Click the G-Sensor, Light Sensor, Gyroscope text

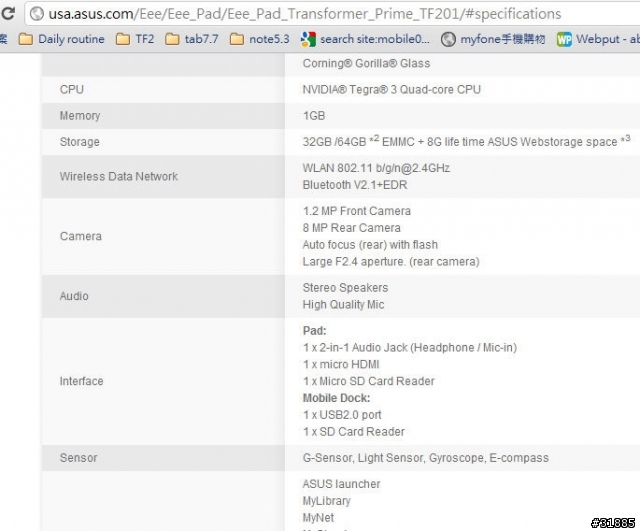pos(426,458)
